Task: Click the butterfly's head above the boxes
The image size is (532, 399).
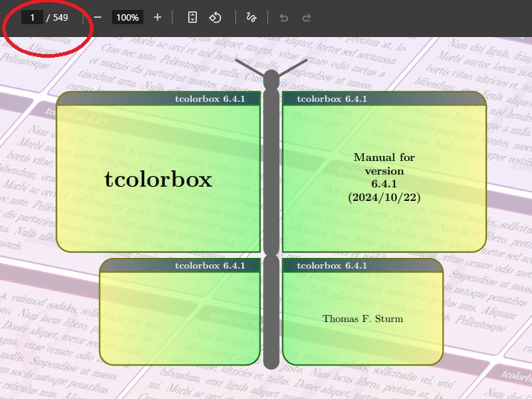Action: coord(271,78)
